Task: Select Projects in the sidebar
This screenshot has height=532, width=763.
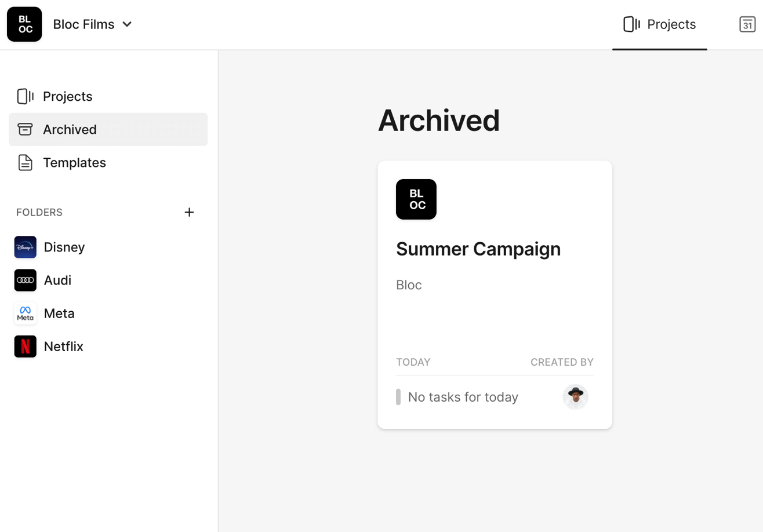Action: coord(67,96)
